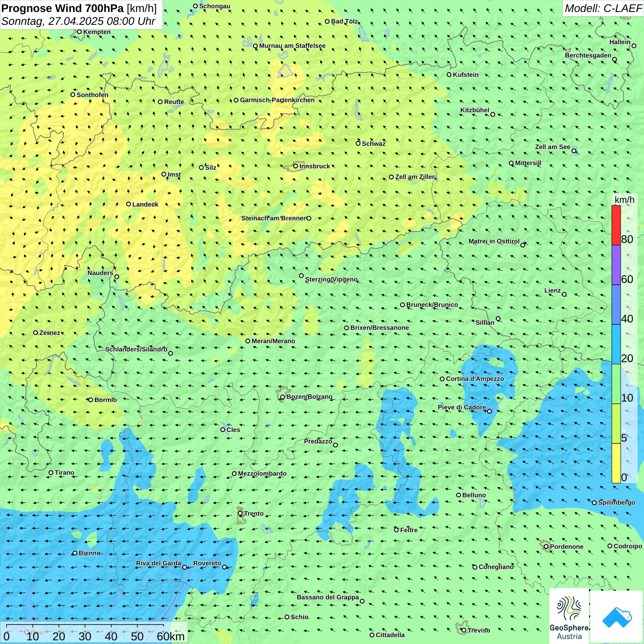Click the 'Zell am Ziller' map label
Screen dimensions: 644x644
(x=414, y=177)
